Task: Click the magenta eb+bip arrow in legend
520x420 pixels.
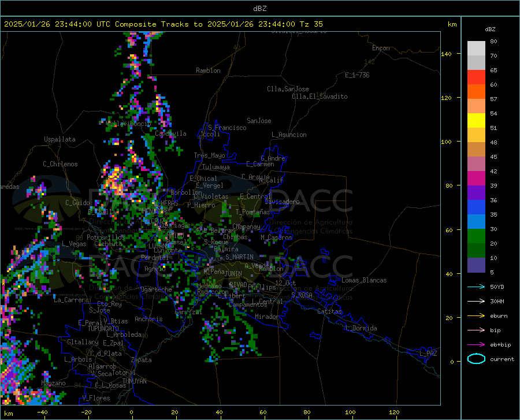Action: [476, 345]
